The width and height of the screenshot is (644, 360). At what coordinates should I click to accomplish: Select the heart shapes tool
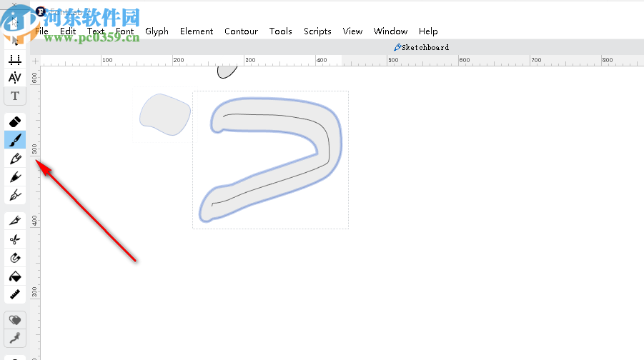pos(15,320)
